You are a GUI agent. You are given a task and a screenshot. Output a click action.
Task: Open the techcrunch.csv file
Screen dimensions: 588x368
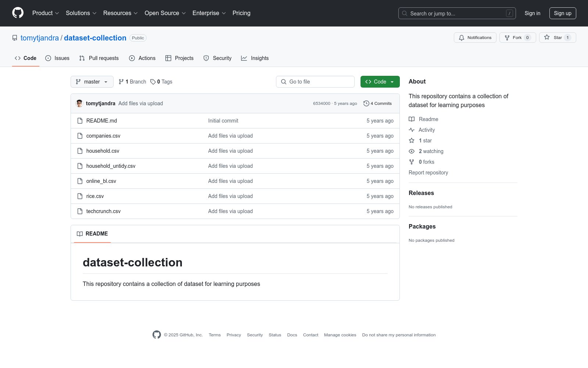pos(104,211)
